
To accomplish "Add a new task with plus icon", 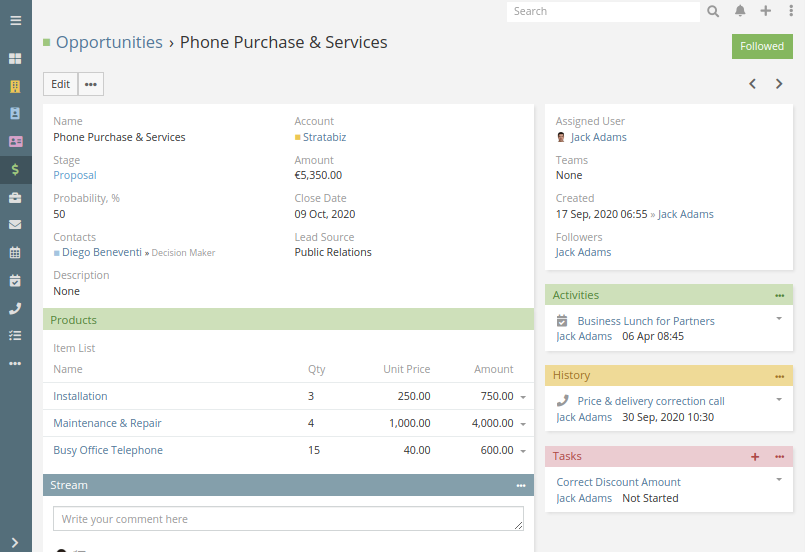I will pyautogui.click(x=755, y=456).
